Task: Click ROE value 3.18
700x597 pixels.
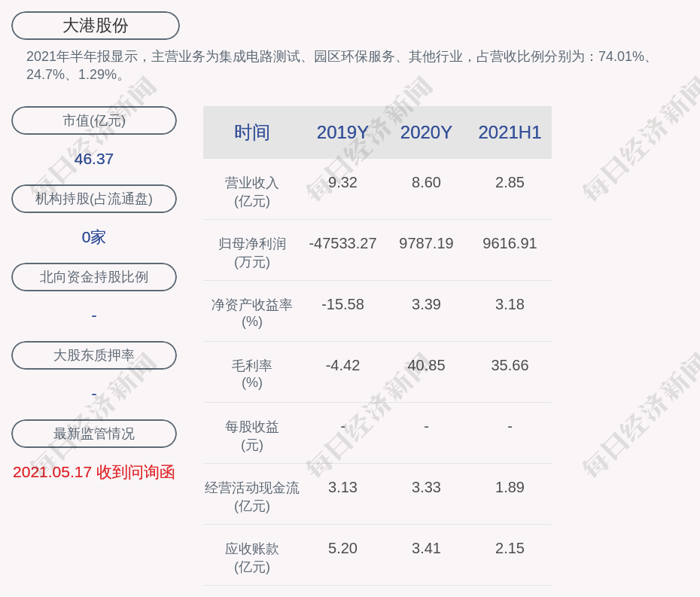Action: pyautogui.click(x=510, y=305)
